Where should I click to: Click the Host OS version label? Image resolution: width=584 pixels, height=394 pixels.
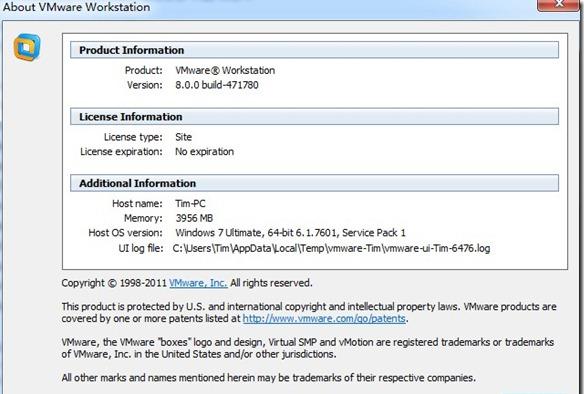[125, 233]
